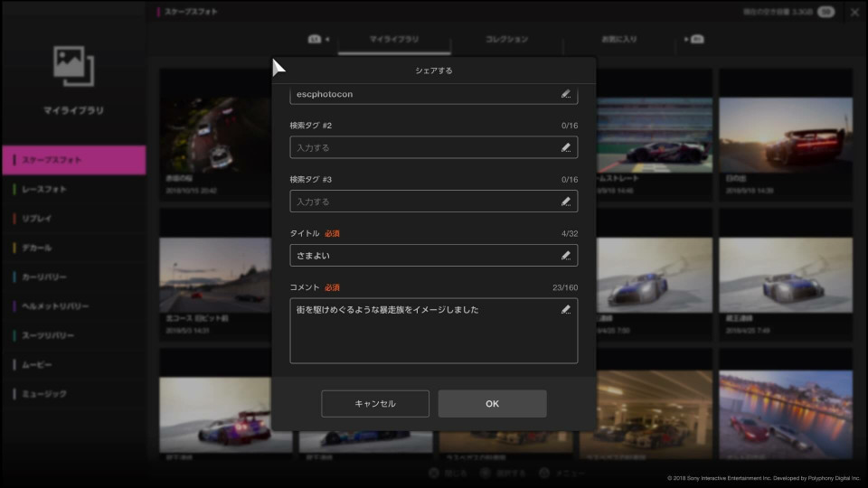Select カーリバリー in the sidebar
The image size is (868, 488).
[74, 277]
